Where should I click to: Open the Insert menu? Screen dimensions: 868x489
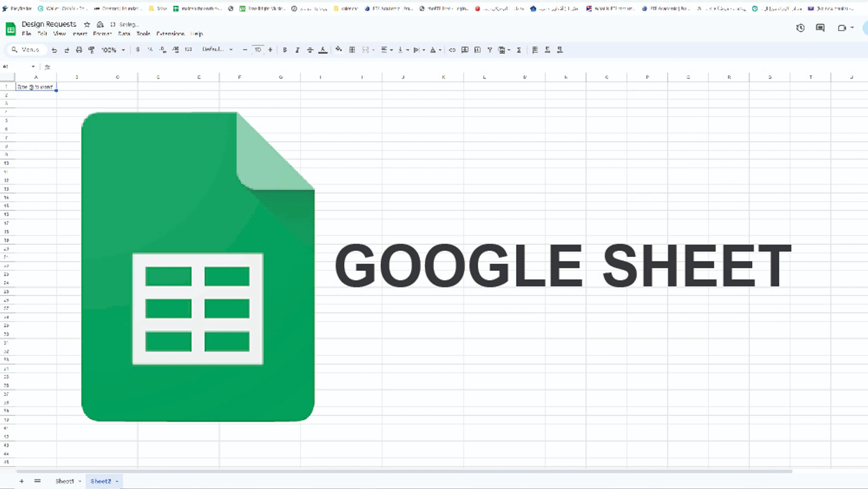[80, 34]
